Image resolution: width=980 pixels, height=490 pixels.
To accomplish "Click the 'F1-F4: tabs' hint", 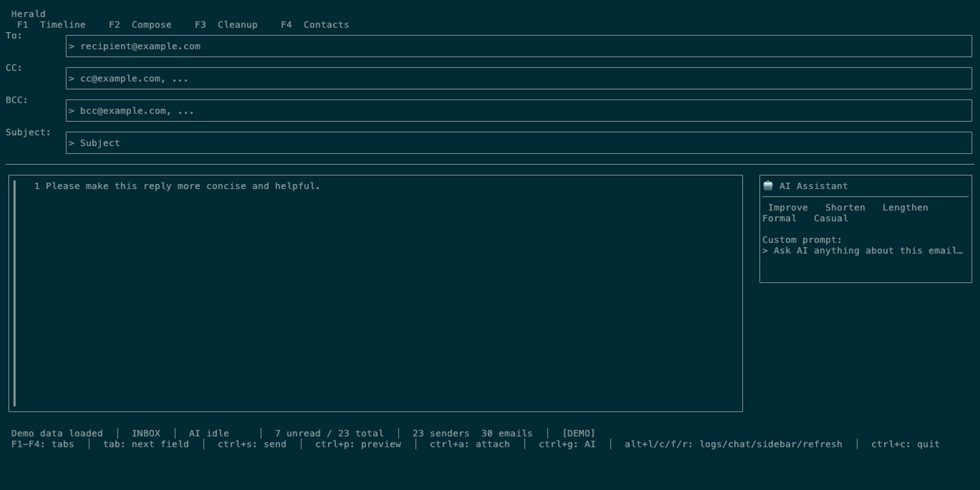I will tap(43, 444).
